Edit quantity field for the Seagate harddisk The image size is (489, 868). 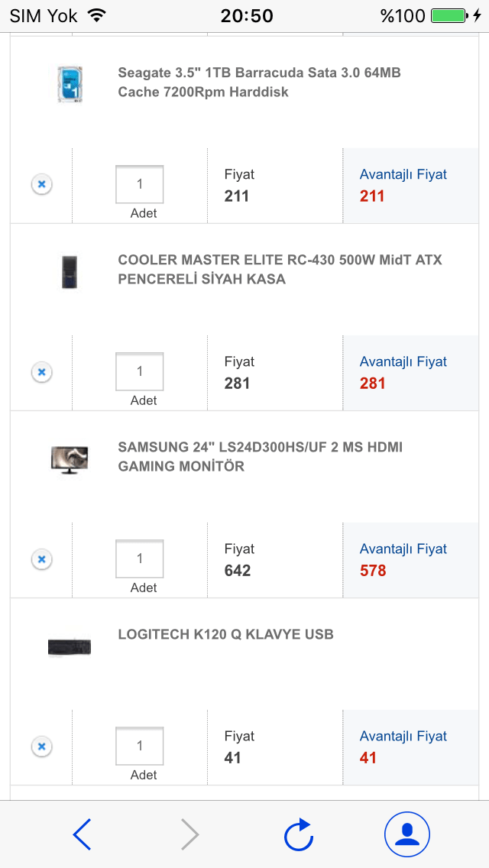point(139,184)
